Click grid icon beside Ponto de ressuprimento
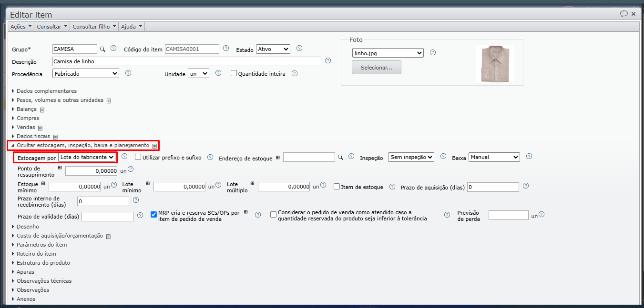 (60, 168)
